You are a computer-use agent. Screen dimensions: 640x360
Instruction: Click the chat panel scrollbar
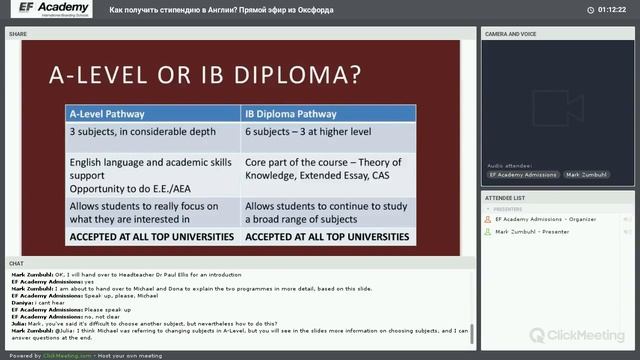pyautogui.click(x=472, y=334)
